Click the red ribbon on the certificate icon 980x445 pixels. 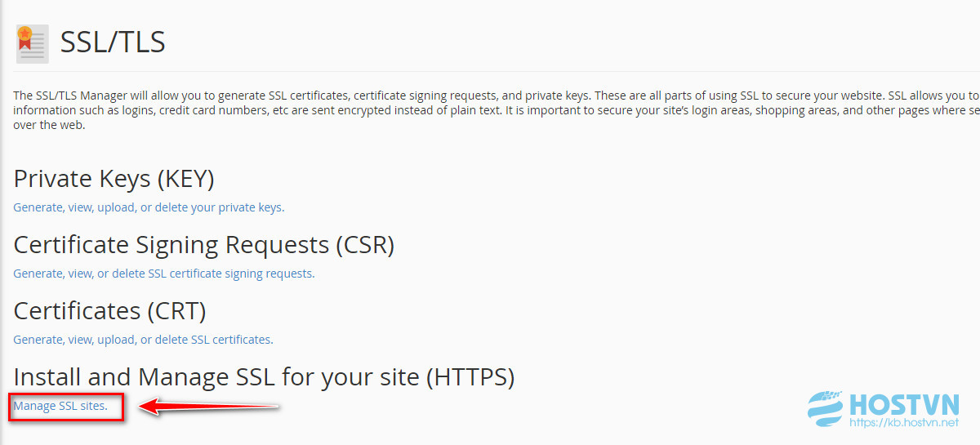click(x=24, y=45)
